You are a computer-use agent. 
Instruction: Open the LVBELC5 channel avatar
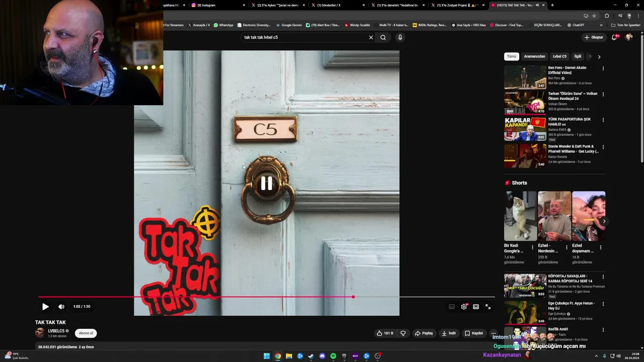point(40,333)
